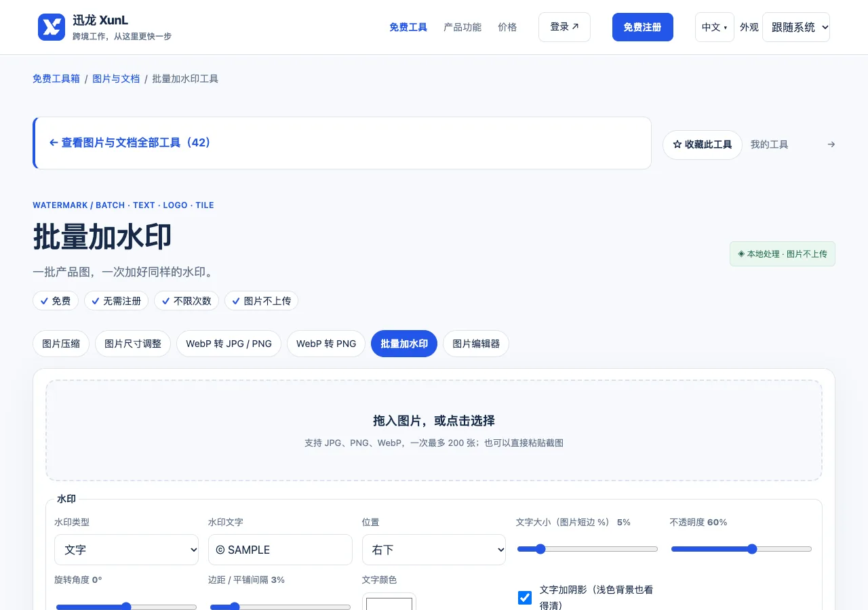Expand the 水印类型 dropdown

(127, 550)
